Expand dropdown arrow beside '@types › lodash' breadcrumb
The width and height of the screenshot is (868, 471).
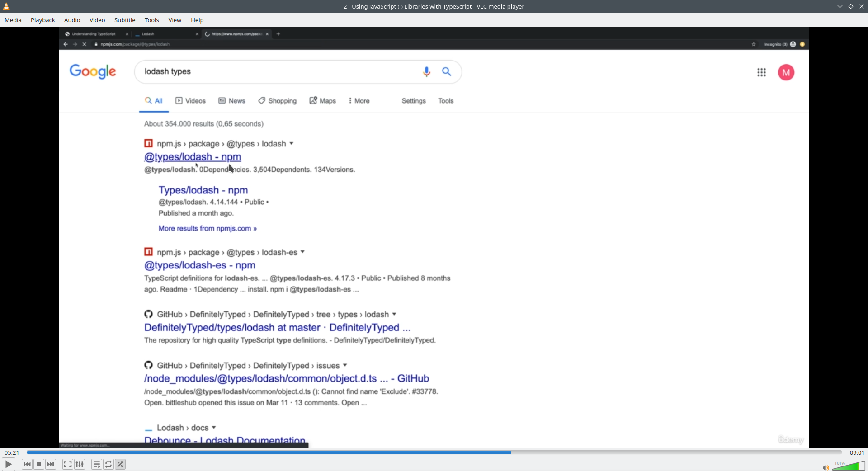[x=292, y=143]
